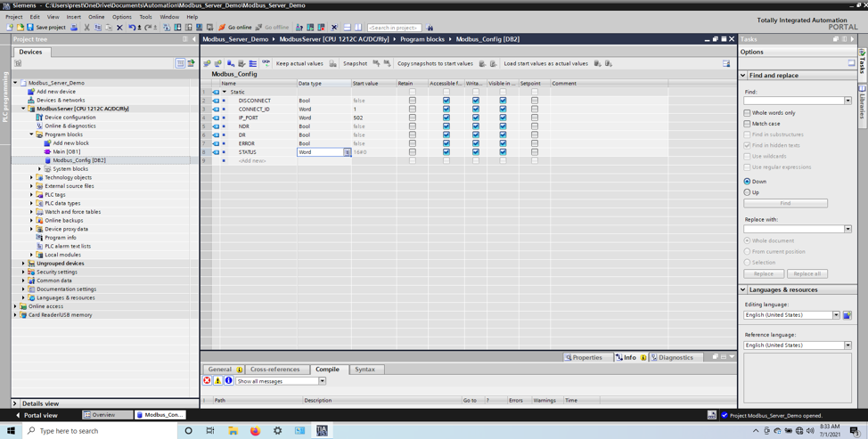Collapse the Static group triangle
This screenshot has width=868, height=439.
225,93
